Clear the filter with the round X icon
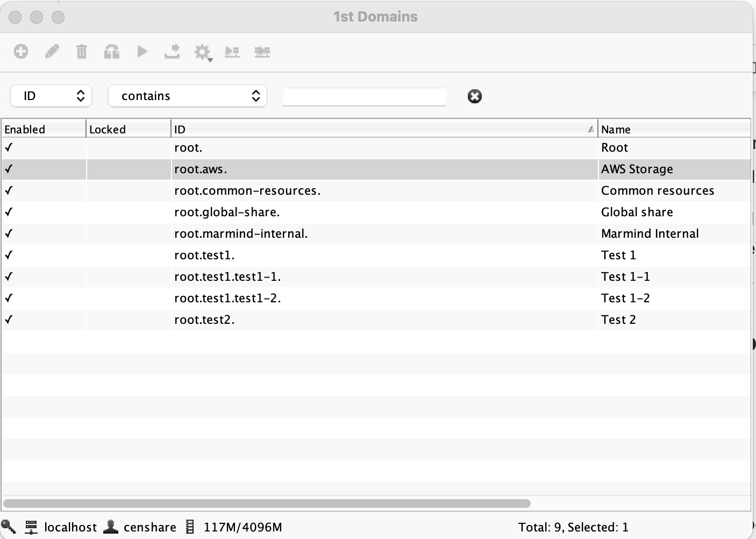This screenshot has width=756, height=539. click(x=475, y=96)
